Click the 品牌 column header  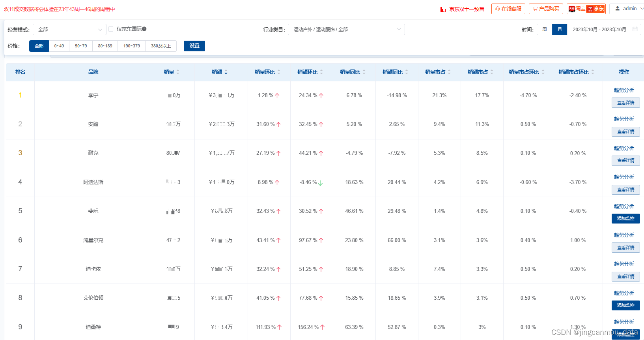tap(93, 72)
